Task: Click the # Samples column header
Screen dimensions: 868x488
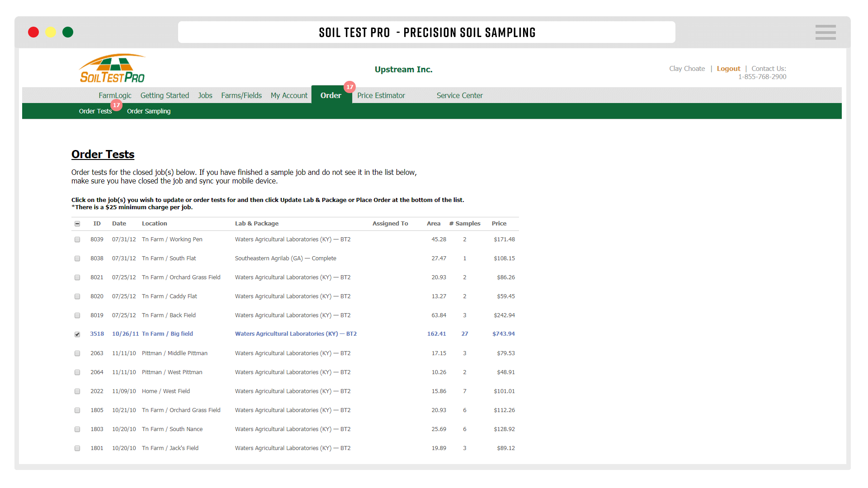Action: (465, 224)
